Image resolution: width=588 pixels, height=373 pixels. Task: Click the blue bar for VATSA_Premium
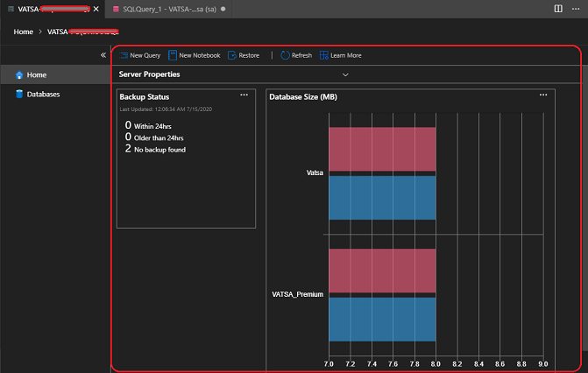point(382,319)
